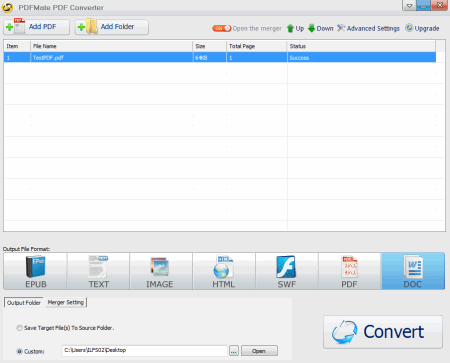Viewport: 450px width, 363px height.
Task: Click the Size column header
Action: click(209, 46)
